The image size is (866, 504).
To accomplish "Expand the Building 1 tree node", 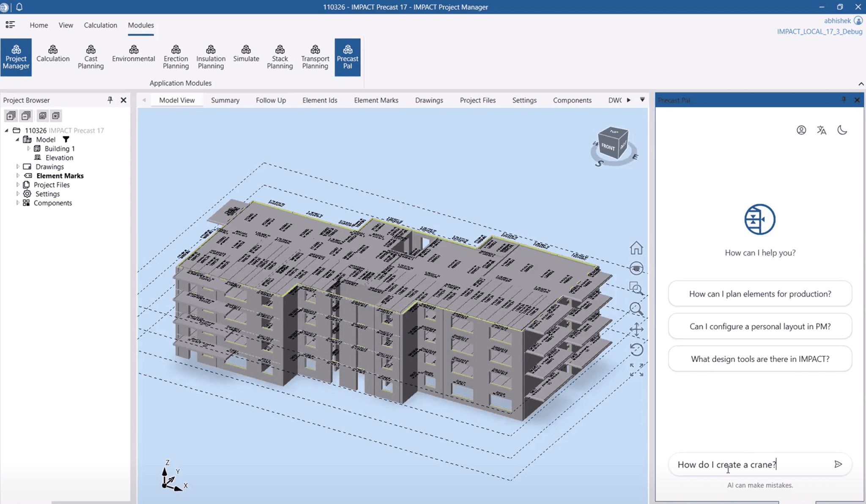I will coord(29,148).
